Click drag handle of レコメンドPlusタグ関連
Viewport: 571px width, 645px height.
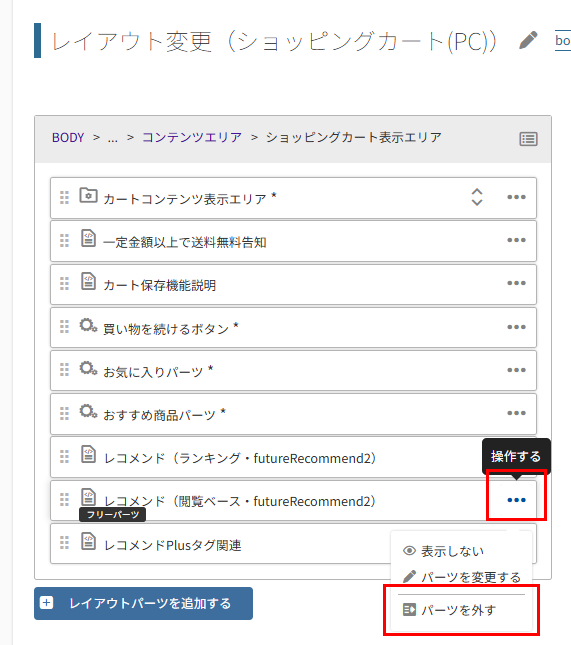click(x=65, y=543)
